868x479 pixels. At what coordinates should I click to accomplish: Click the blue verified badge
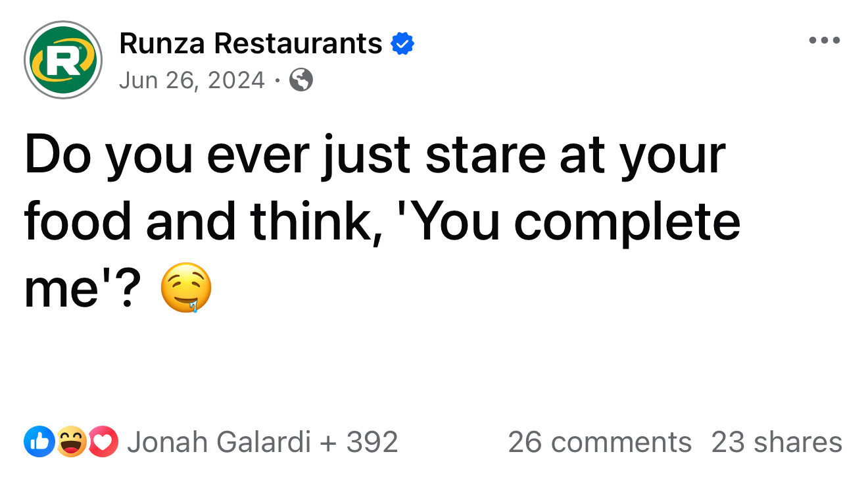tap(402, 44)
